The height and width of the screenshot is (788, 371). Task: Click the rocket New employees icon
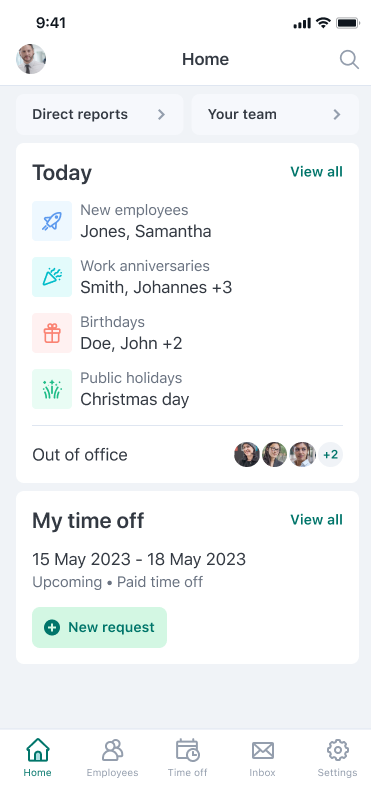pyautogui.click(x=52, y=221)
